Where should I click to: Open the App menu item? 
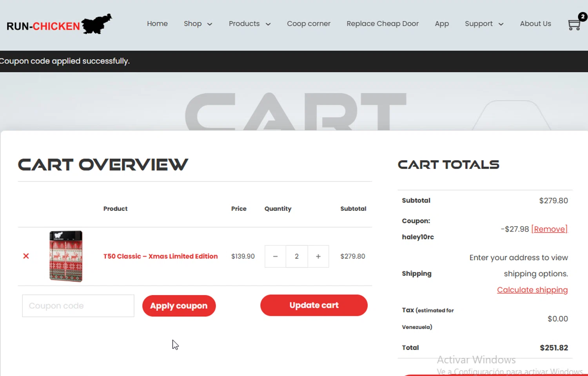[x=442, y=24]
